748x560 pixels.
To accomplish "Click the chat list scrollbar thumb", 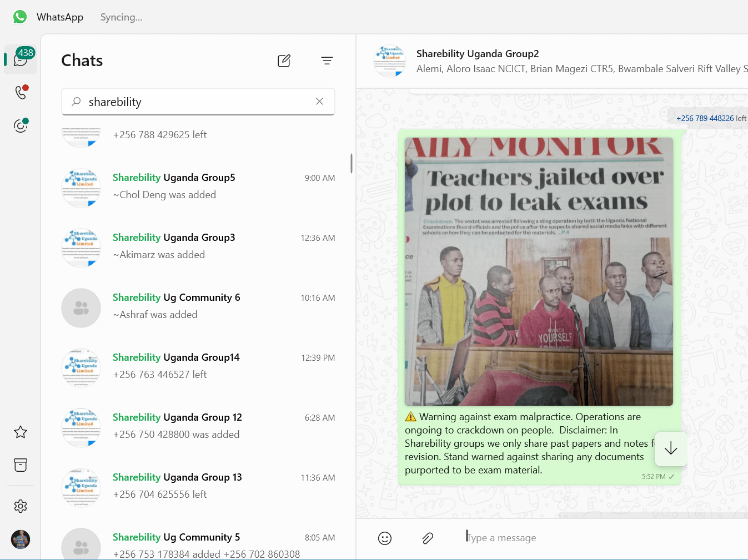I will (352, 163).
